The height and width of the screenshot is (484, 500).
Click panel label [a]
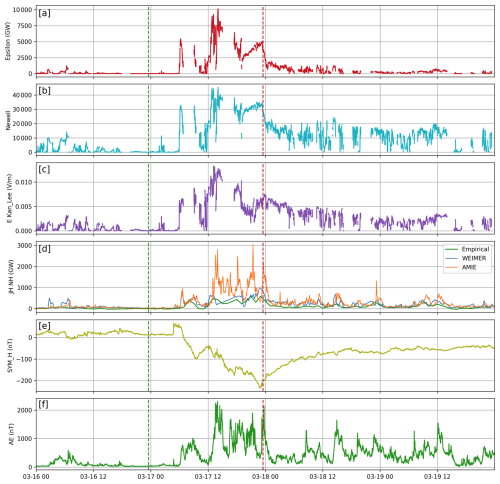tap(44, 13)
